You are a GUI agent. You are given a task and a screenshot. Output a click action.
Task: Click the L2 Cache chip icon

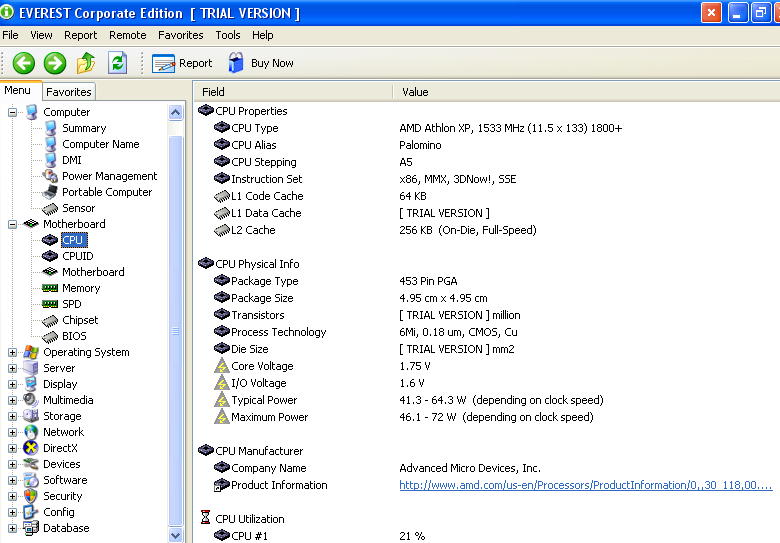(x=221, y=230)
